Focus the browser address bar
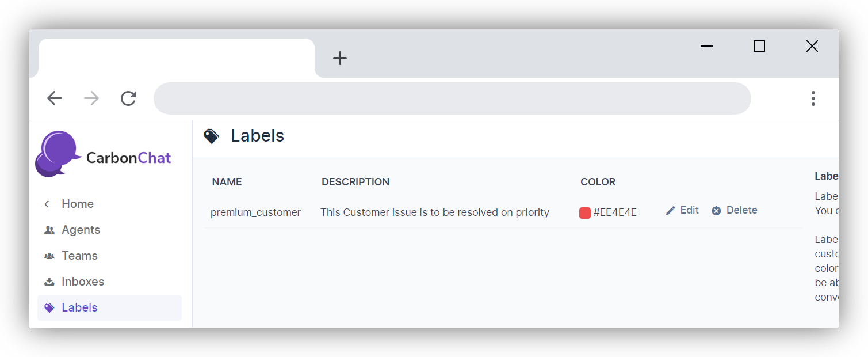This screenshot has height=357, width=868. (x=452, y=98)
